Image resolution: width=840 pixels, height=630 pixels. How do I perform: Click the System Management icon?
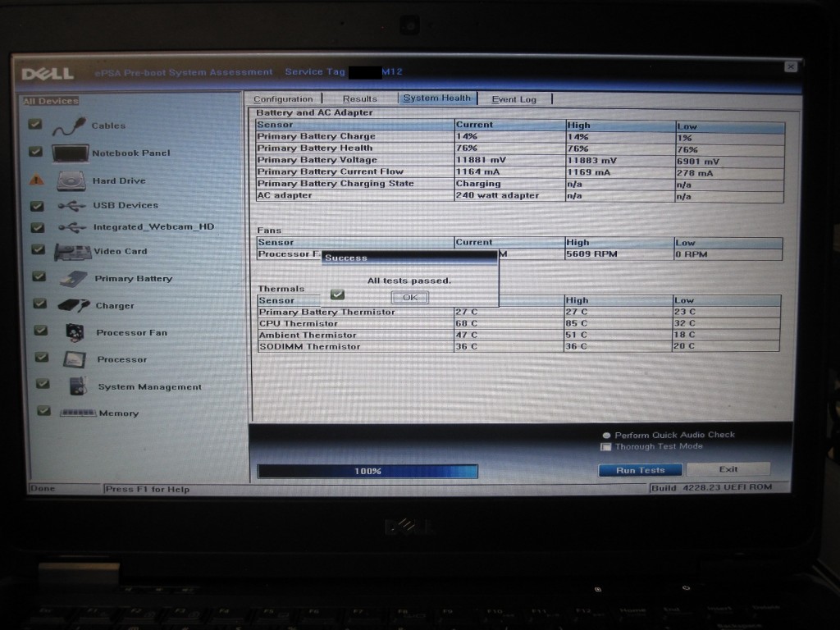[78, 386]
